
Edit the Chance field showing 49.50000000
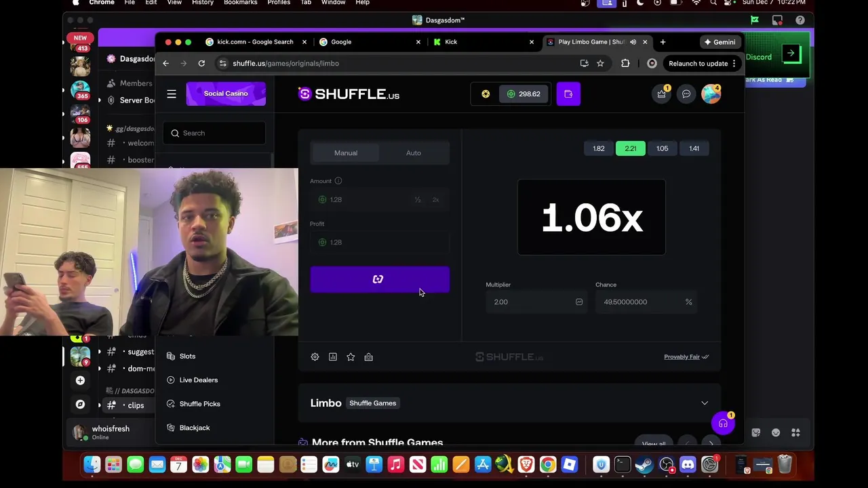[x=646, y=302]
